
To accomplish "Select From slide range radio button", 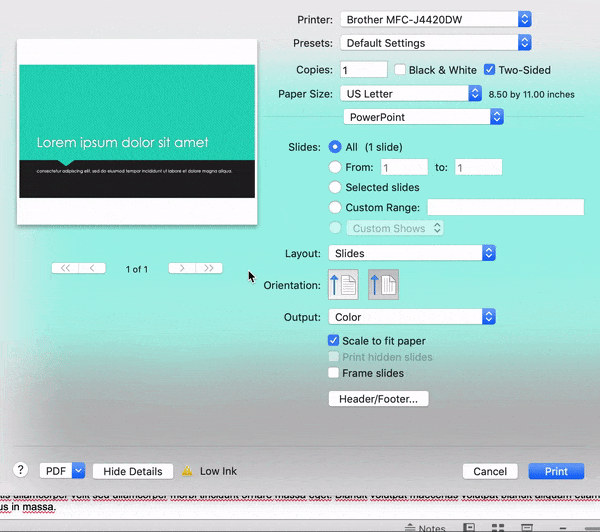I will (x=335, y=167).
